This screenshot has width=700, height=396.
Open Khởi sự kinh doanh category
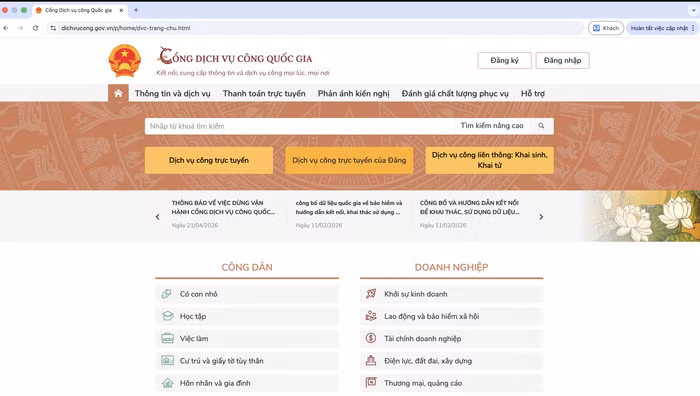452,294
